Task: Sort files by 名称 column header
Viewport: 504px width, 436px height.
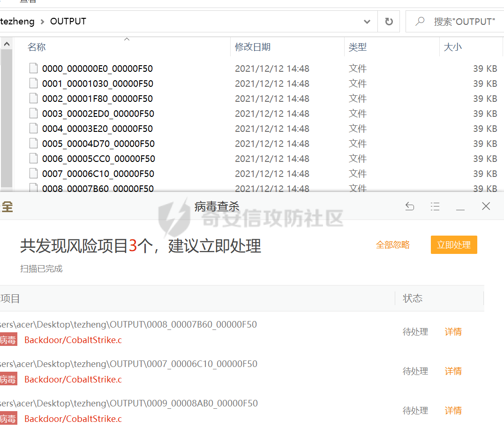Action: (37, 47)
